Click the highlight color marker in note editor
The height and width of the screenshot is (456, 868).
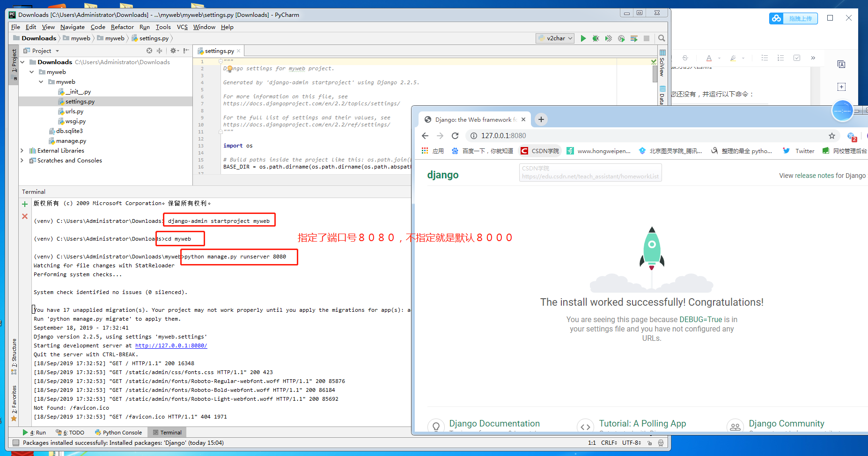coord(733,58)
